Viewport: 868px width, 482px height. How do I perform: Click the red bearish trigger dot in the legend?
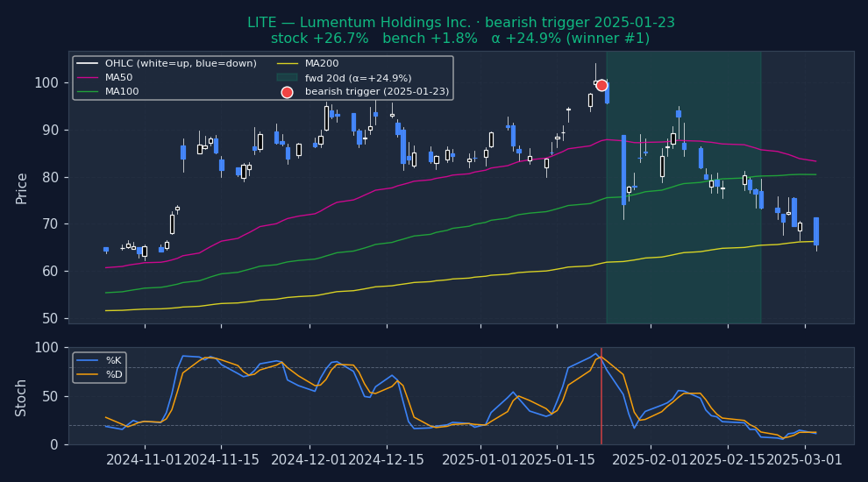tap(287, 92)
